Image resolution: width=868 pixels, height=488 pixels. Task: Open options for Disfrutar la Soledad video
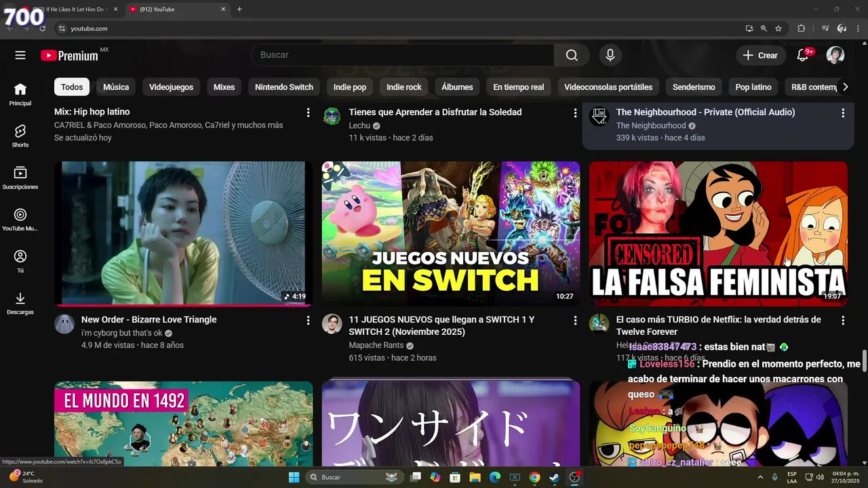point(575,113)
